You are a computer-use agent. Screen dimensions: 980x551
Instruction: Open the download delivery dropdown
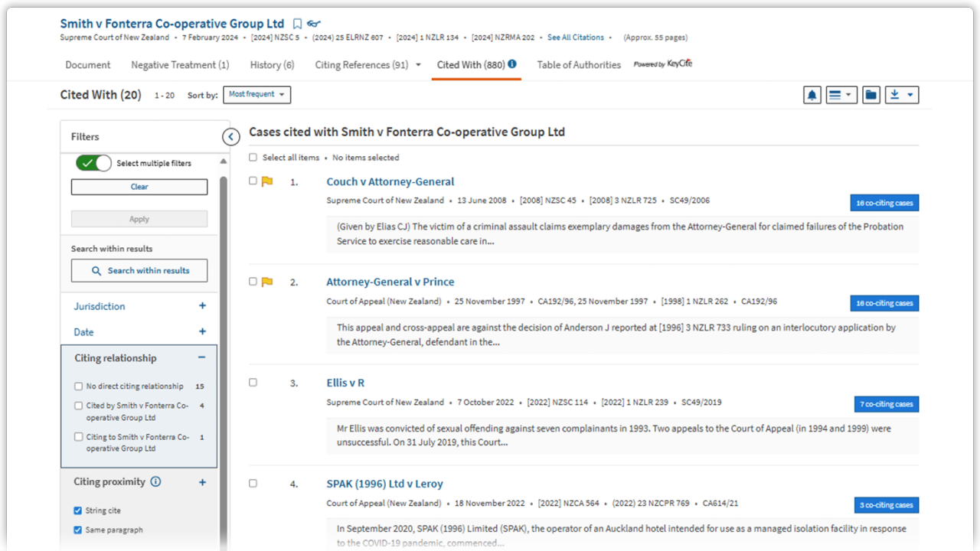(902, 95)
